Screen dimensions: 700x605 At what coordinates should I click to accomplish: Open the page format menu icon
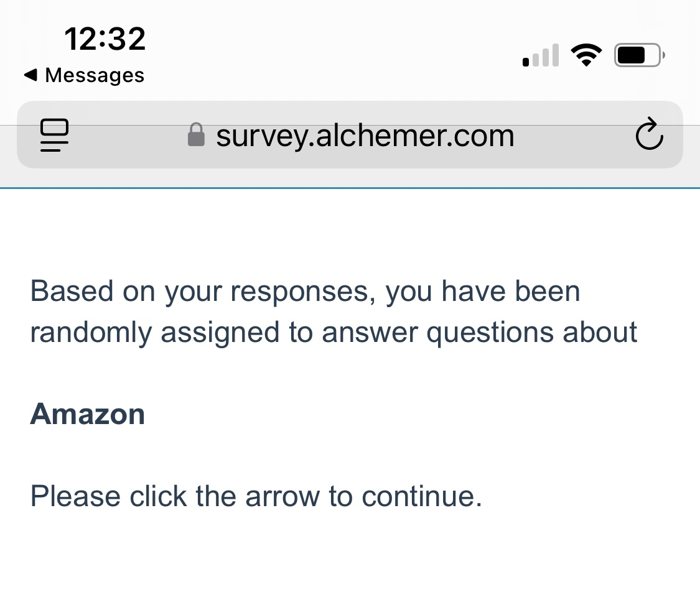[x=54, y=135]
